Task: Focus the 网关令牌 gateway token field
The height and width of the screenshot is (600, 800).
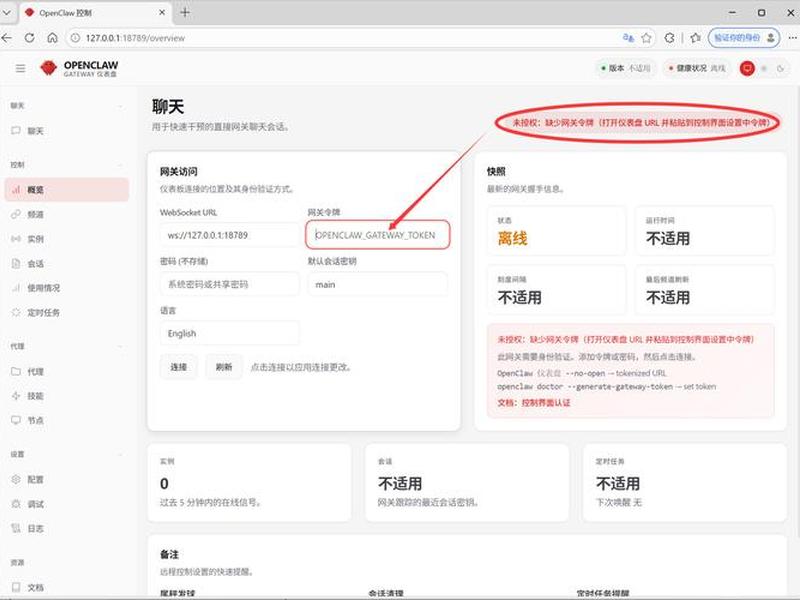Action: (378, 235)
